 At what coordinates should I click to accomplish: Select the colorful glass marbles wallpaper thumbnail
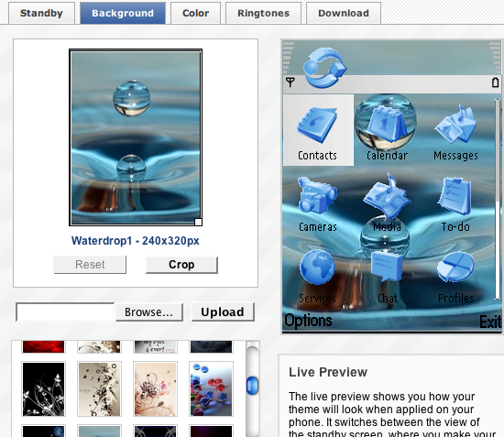pyautogui.click(x=211, y=389)
